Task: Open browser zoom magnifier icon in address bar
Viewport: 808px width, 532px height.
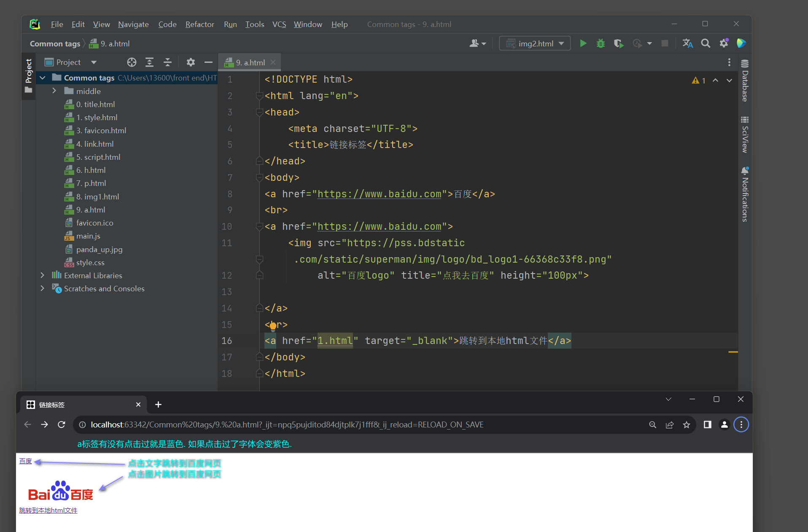Action: 653,425
